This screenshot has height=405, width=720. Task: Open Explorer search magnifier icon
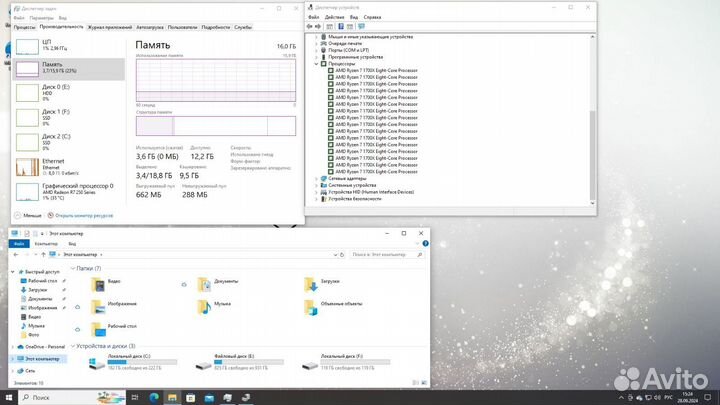(x=420, y=254)
